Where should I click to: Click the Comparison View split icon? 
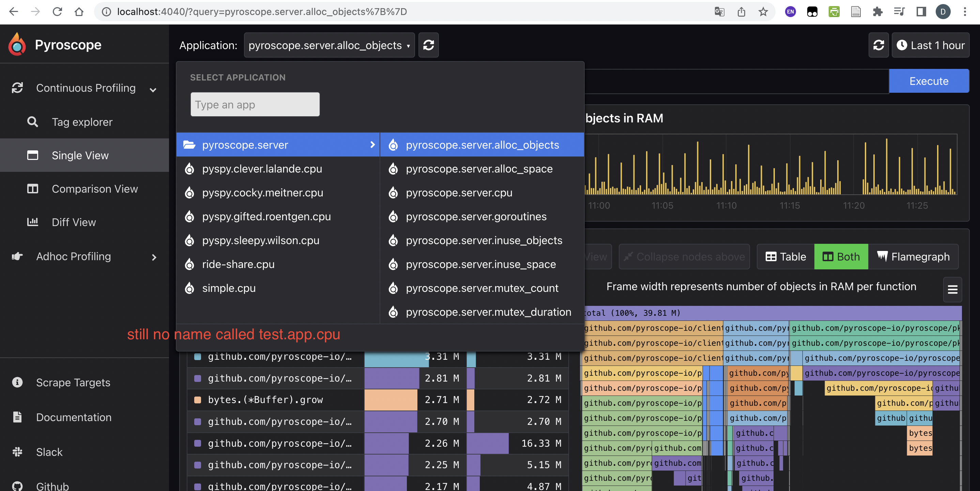33,189
